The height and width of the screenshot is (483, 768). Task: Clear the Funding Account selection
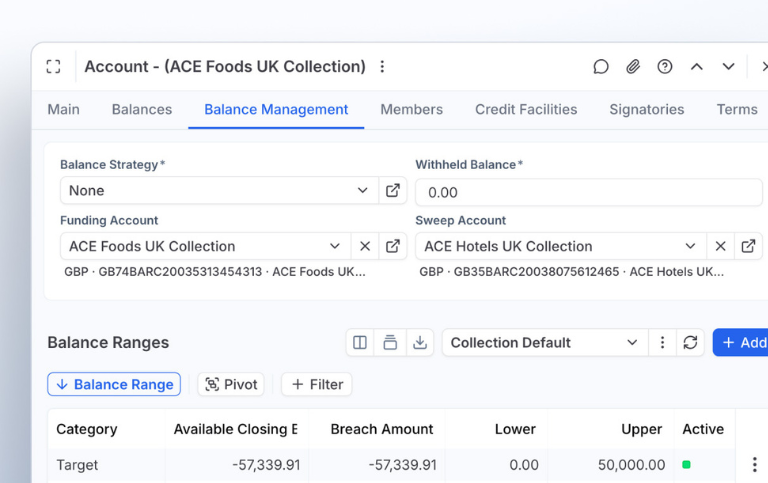tap(365, 246)
